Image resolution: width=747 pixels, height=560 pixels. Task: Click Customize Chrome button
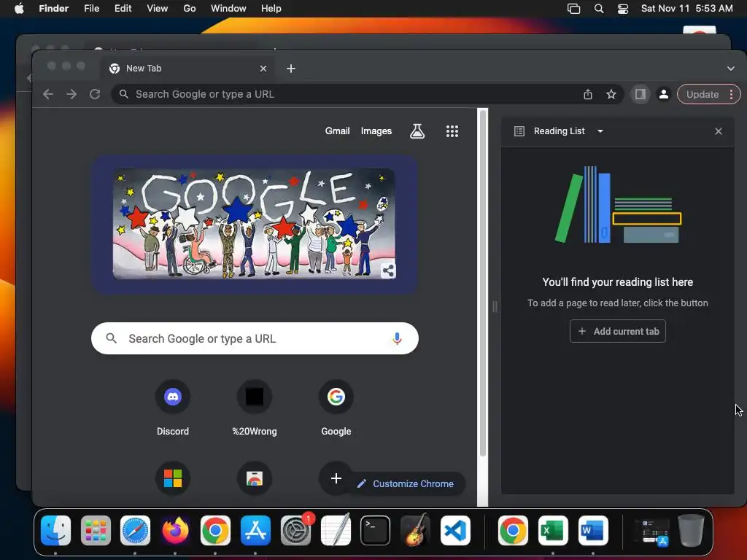pyautogui.click(x=406, y=484)
